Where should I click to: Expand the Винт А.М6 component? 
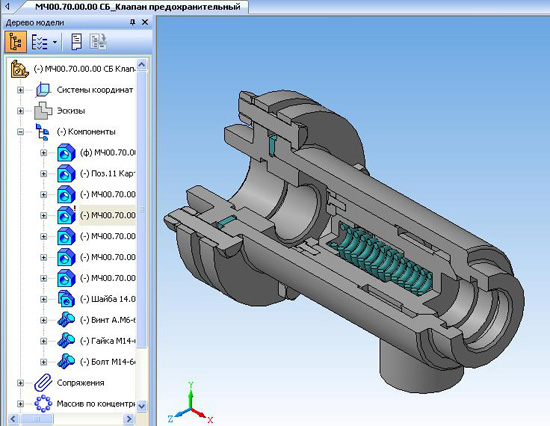tap(43, 320)
